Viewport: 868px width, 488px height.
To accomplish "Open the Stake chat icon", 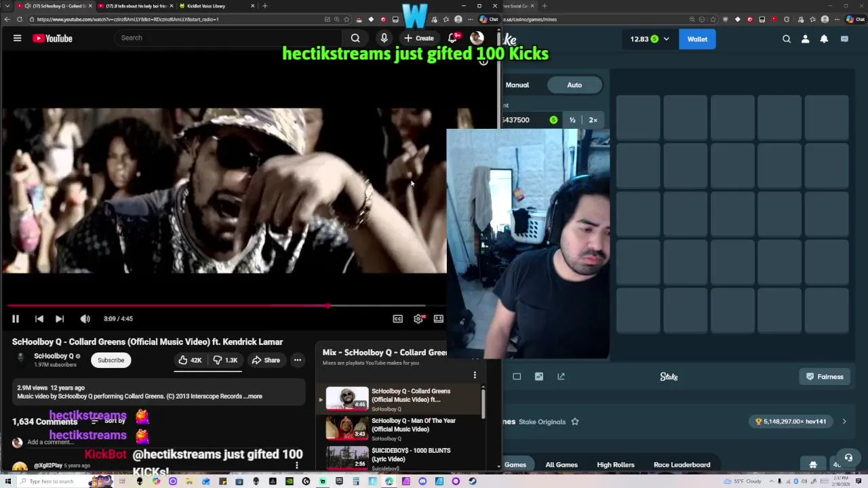I will (x=844, y=39).
